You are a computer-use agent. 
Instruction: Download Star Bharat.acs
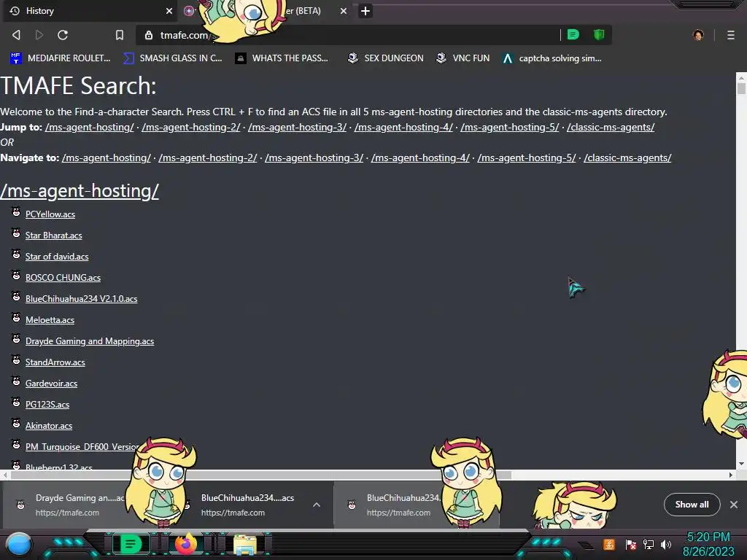pos(53,236)
